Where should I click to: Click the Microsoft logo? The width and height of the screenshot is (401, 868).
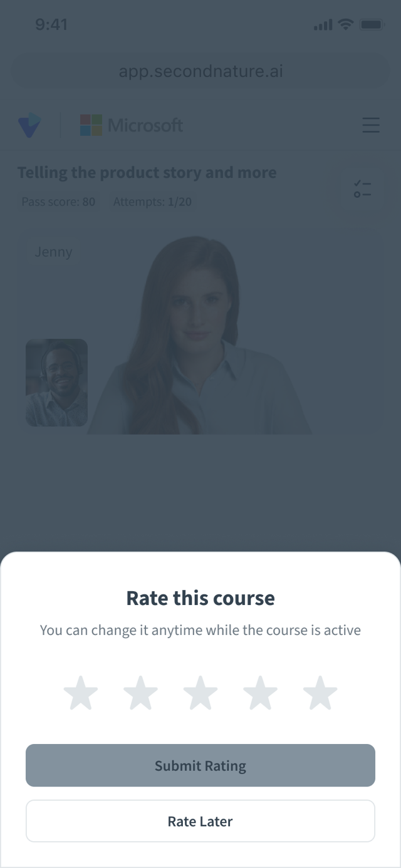coord(132,125)
